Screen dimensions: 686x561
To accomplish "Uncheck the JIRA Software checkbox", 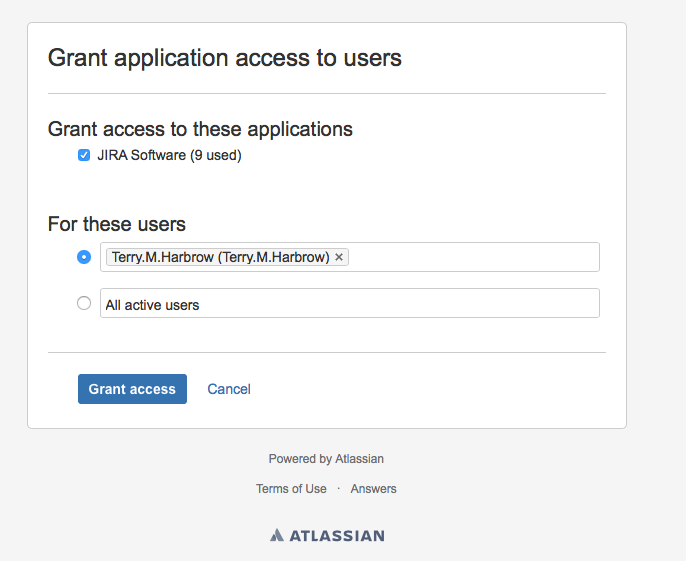I will click(x=84, y=155).
